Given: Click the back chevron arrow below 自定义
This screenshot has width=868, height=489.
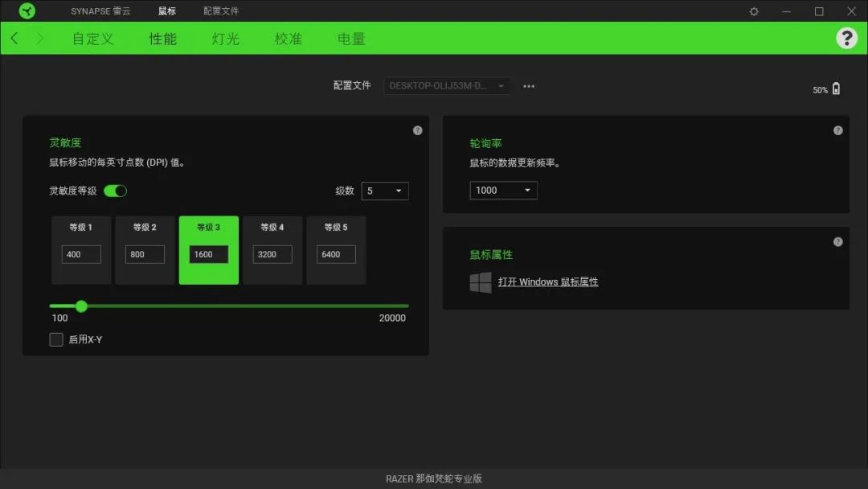Looking at the screenshot, I should point(13,38).
